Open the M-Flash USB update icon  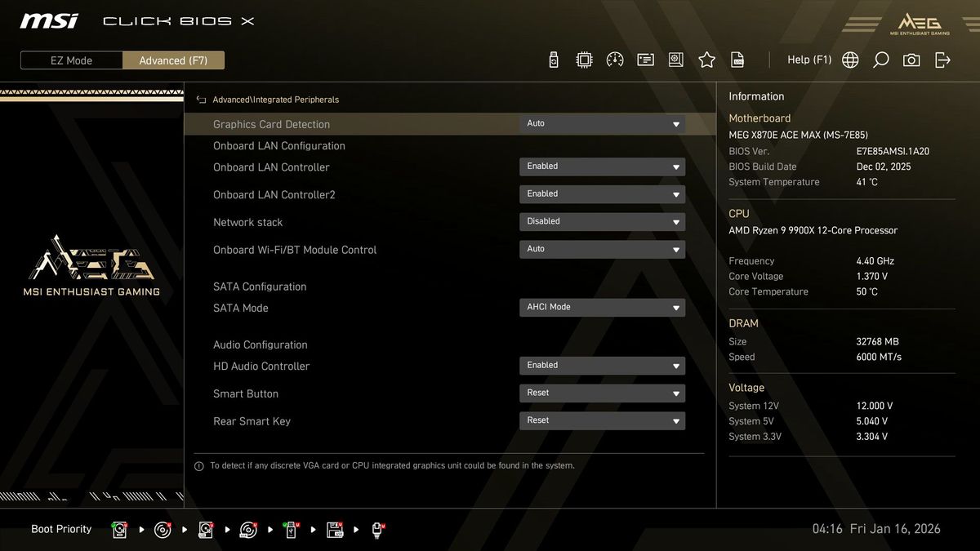pyautogui.click(x=554, y=60)
